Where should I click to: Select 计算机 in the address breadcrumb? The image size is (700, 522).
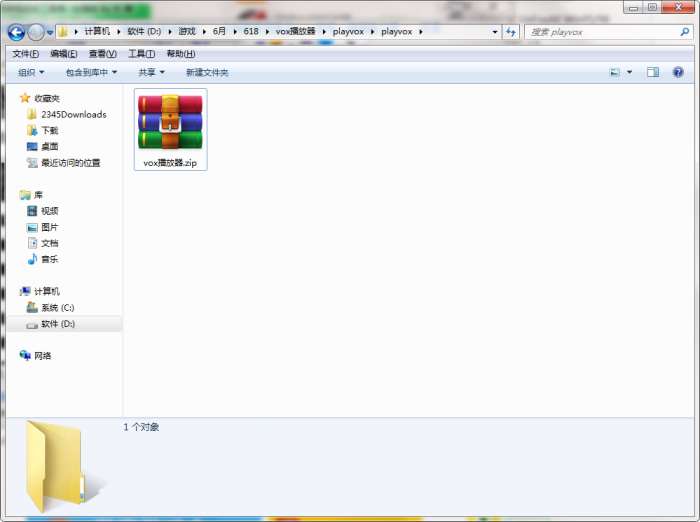(97, 31)
